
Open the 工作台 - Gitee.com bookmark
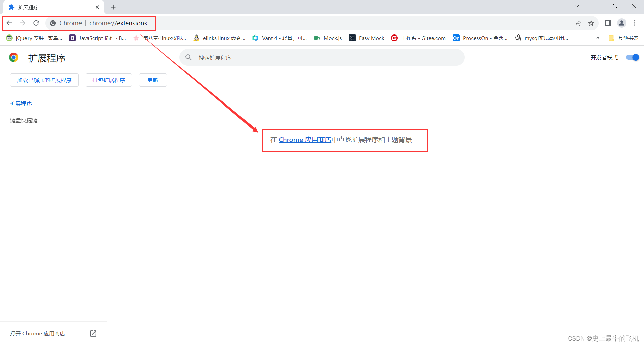419,38
